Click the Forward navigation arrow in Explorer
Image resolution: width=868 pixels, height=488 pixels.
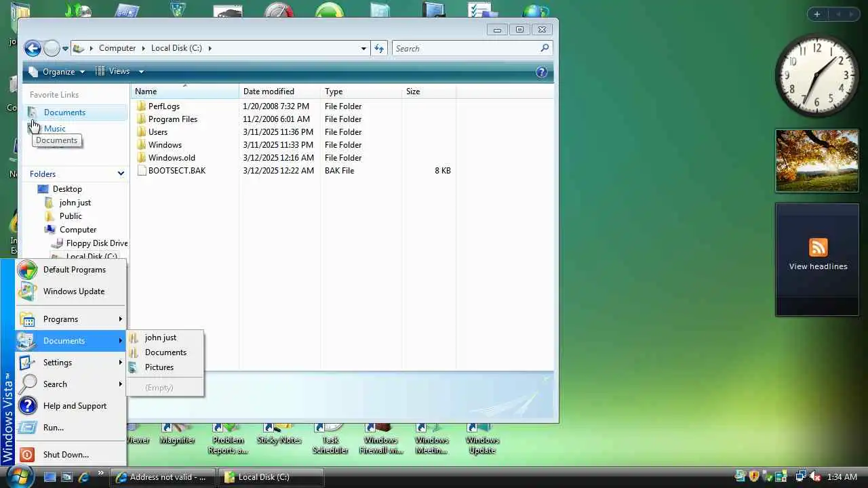[x=52, y=48]
